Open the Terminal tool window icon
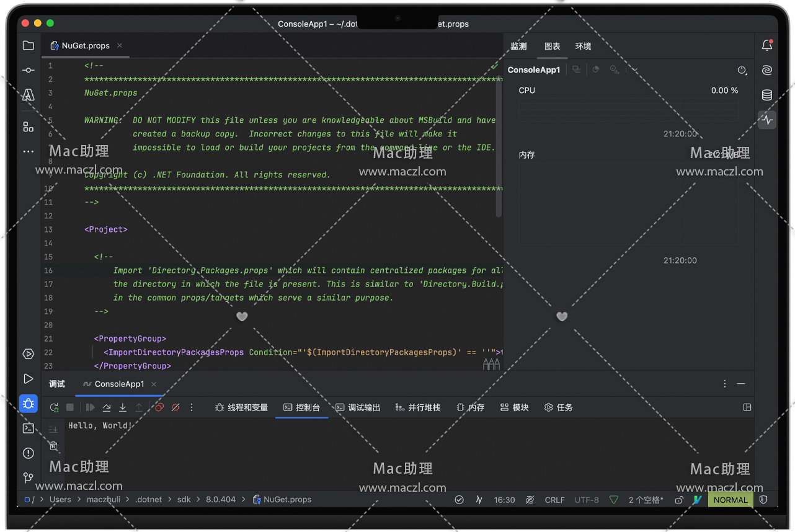 click(x=29, y=428)
